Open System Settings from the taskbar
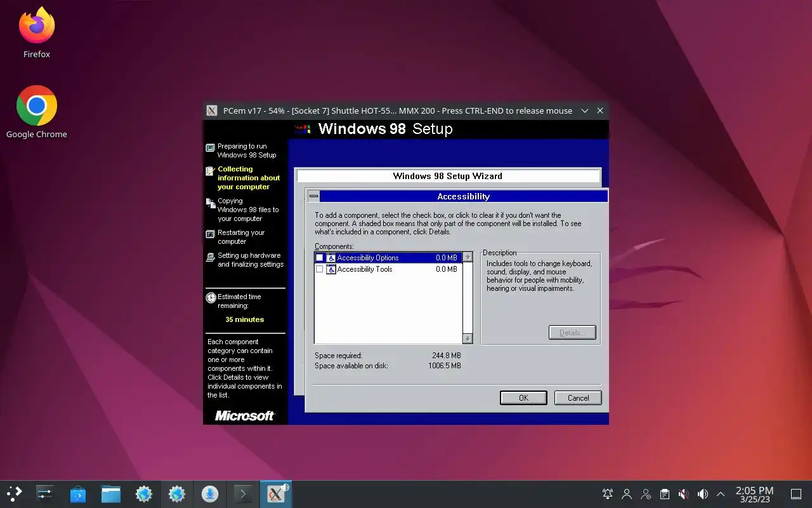The width and height of the screenshot is (812, 508). [x=45, y=494]
